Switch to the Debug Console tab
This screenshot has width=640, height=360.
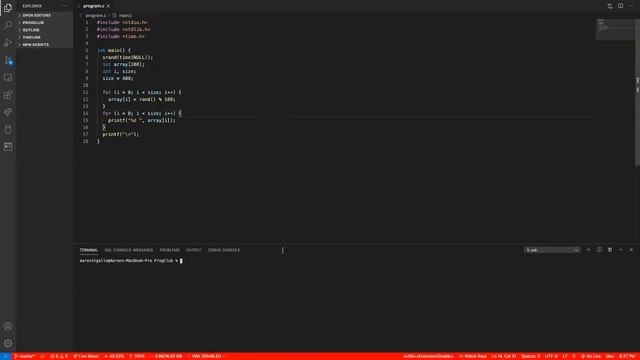pyautogui.click(x=224, y=250)
